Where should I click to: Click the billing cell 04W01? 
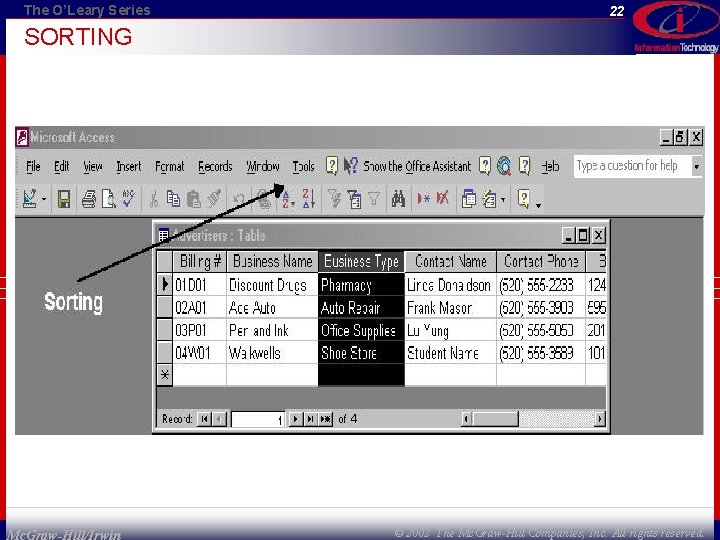200,353
